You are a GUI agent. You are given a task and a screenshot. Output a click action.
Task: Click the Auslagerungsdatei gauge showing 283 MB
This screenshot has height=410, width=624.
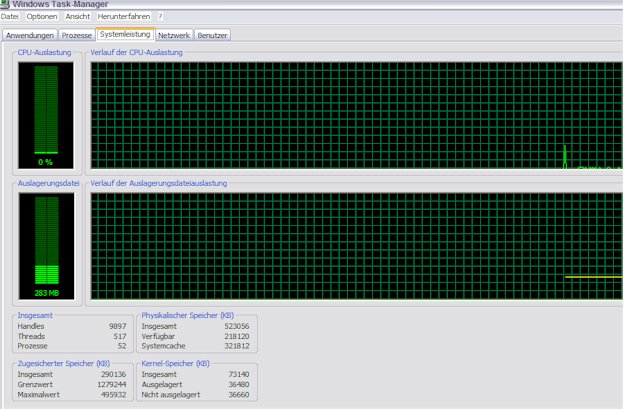(46, 246)
